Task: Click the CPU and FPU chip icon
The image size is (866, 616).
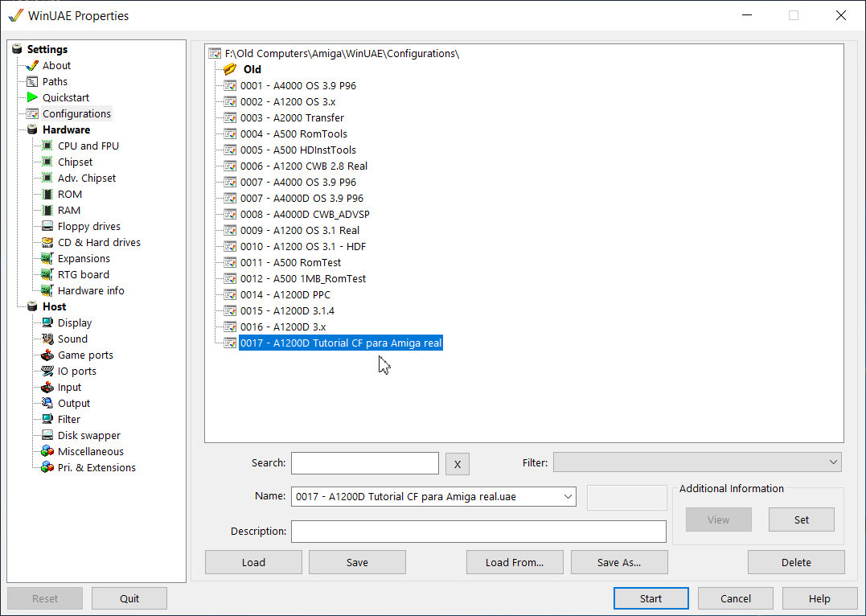Action: click(47, 146)
